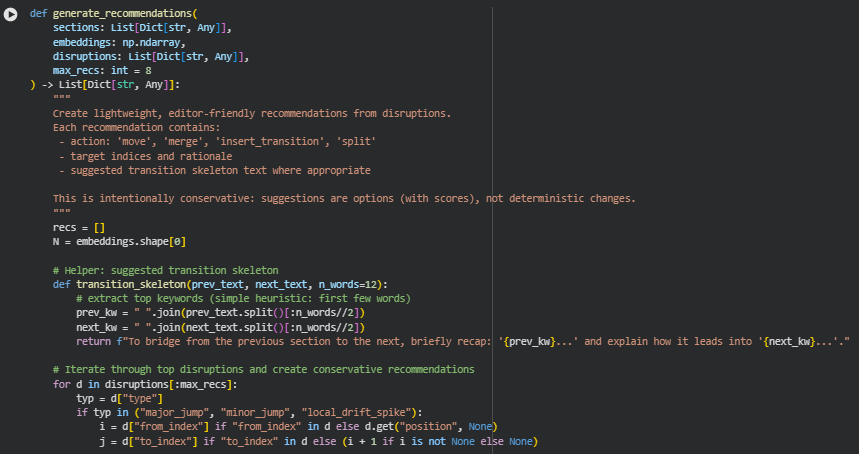Click the docstring line starting 'Create lightweight'
This screenshot has height=454, width=859.
click(250, 113)
